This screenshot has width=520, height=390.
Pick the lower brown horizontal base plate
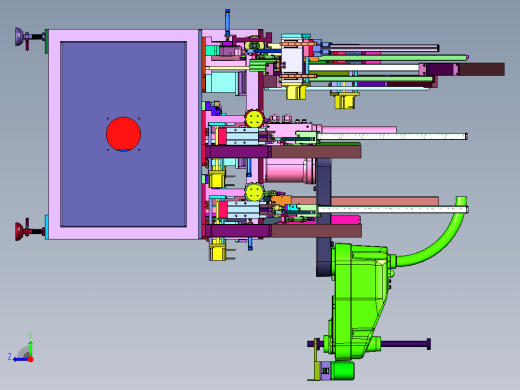317,231
